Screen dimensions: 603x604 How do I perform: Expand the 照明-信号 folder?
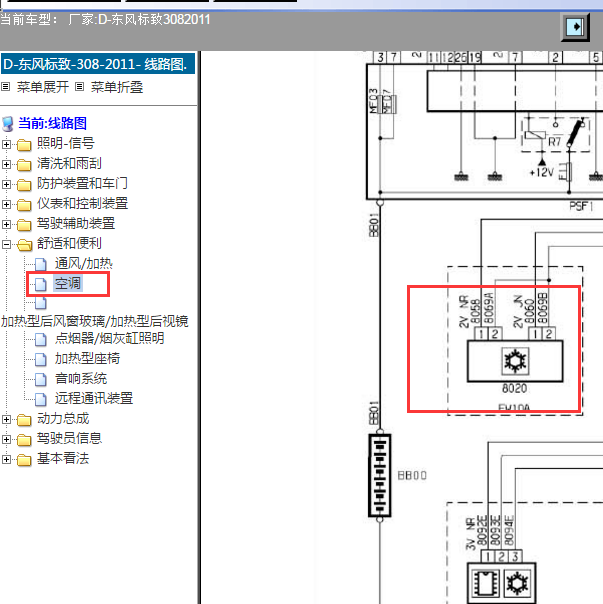click(6, 144)
